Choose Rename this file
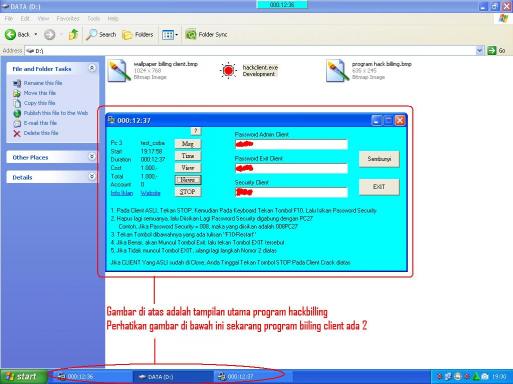Viewport: 513px width, 384px height. (38, 83)
